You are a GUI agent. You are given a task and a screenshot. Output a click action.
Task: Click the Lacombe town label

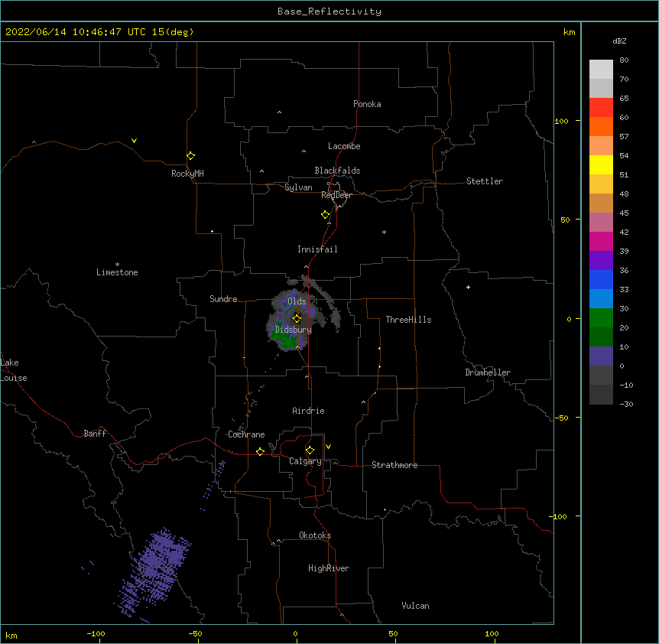(x=344, y=146)
